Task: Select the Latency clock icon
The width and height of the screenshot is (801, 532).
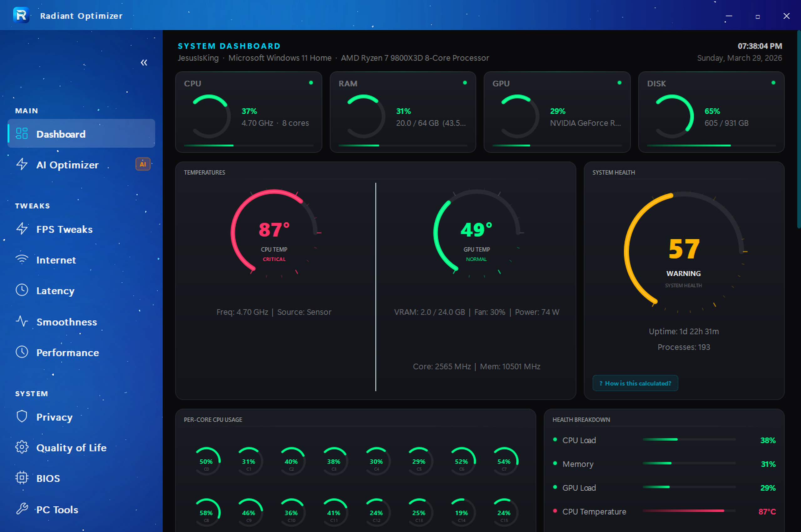Action: tap(22, 290)
